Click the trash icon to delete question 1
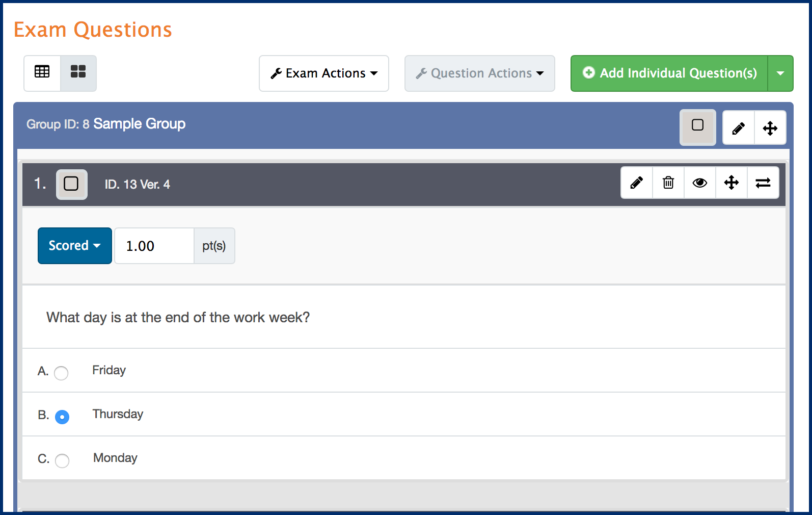 point(668,183)
